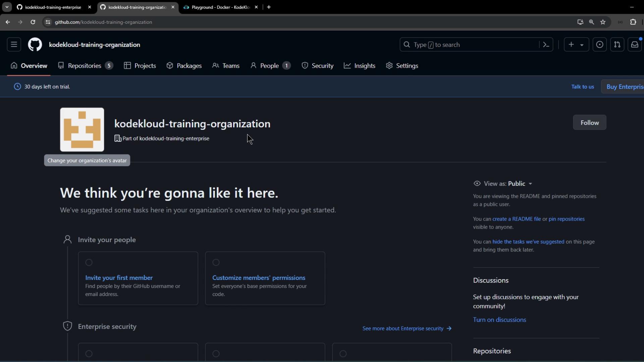The width and height of the screenshot is (644, 362).
Task: Click the Follow button
Action: point(589,123)
